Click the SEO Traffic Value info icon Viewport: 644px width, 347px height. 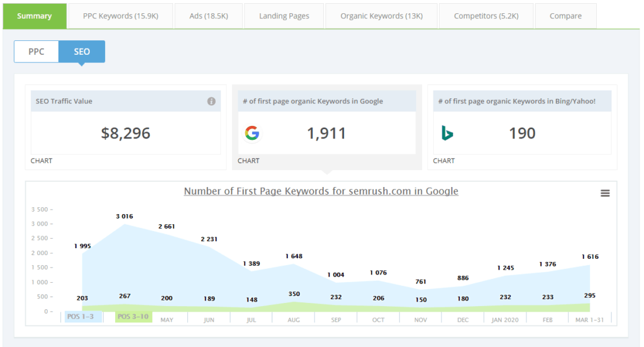[x=211, y=101]
